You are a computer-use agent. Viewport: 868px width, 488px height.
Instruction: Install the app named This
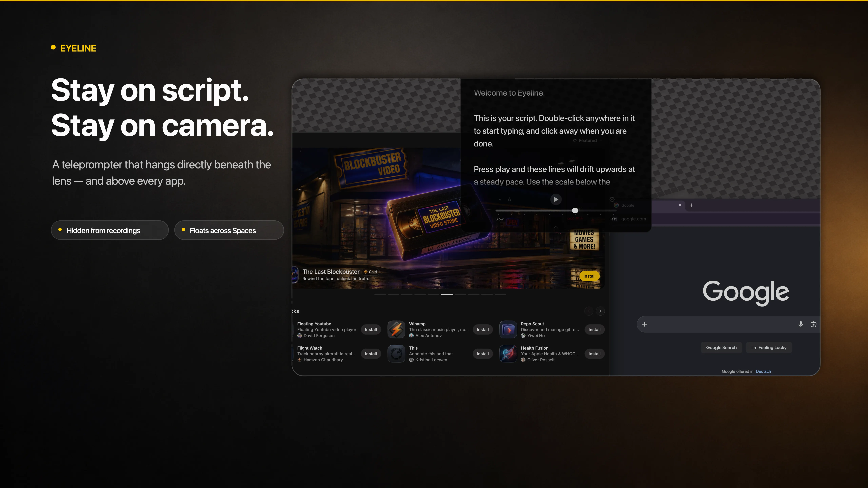482,354
